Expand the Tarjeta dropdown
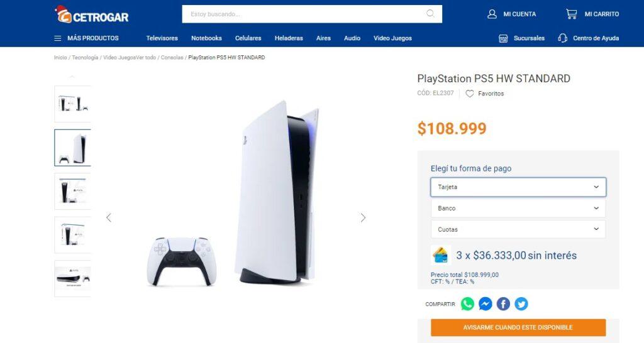 click(x=518, y=187)
